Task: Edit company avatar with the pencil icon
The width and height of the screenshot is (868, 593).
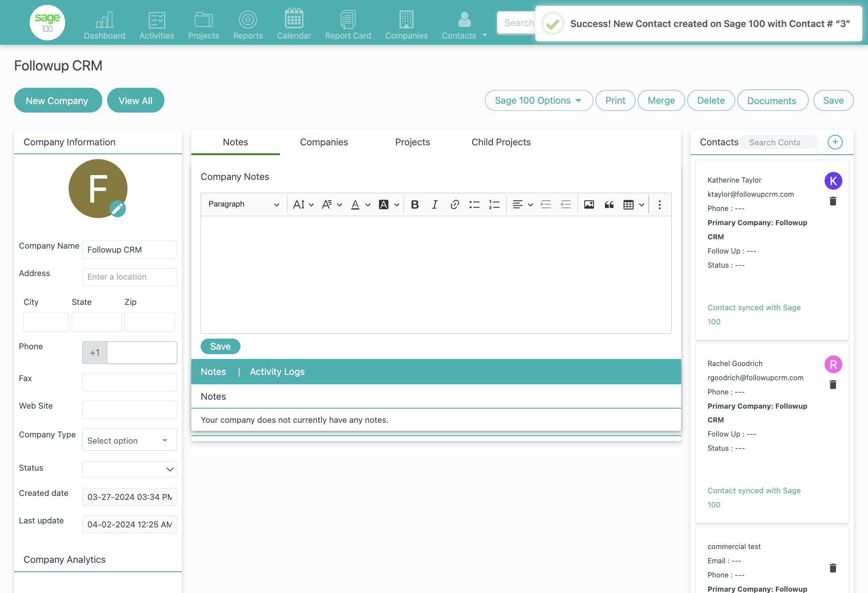Action: pos(117,209)
